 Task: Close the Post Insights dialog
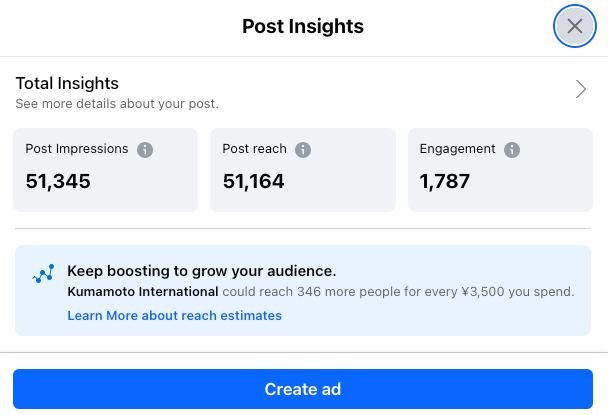click(x=574, y=27)
